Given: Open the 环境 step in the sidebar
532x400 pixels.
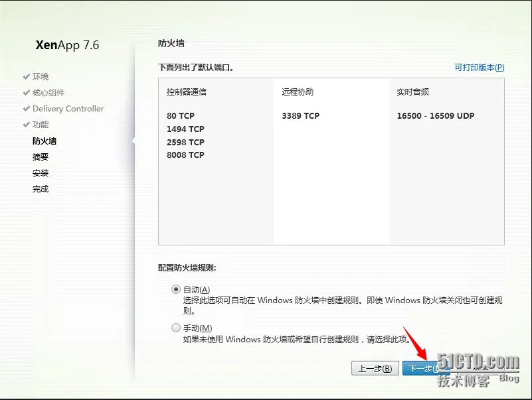Looking at the screenshot, I should point(41,76).
